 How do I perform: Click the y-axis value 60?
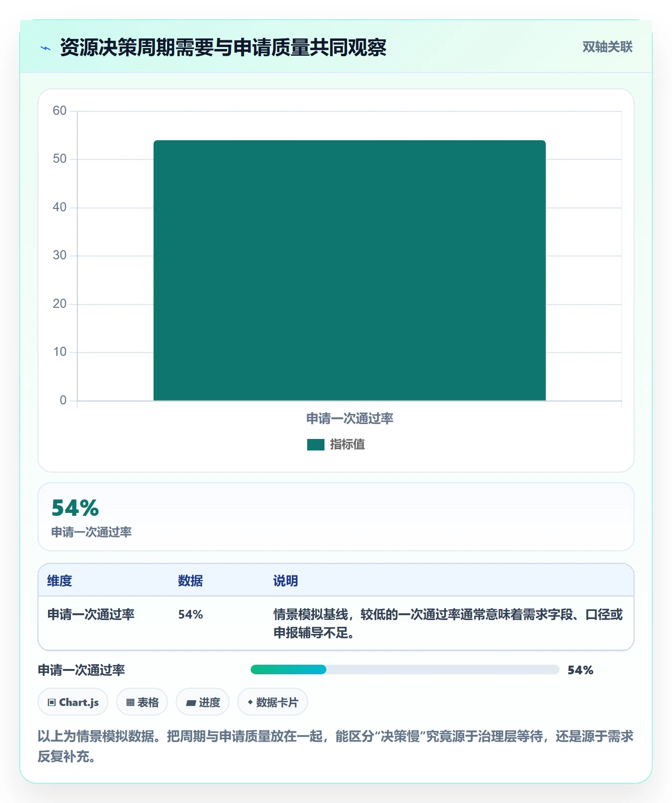(60, 111)
